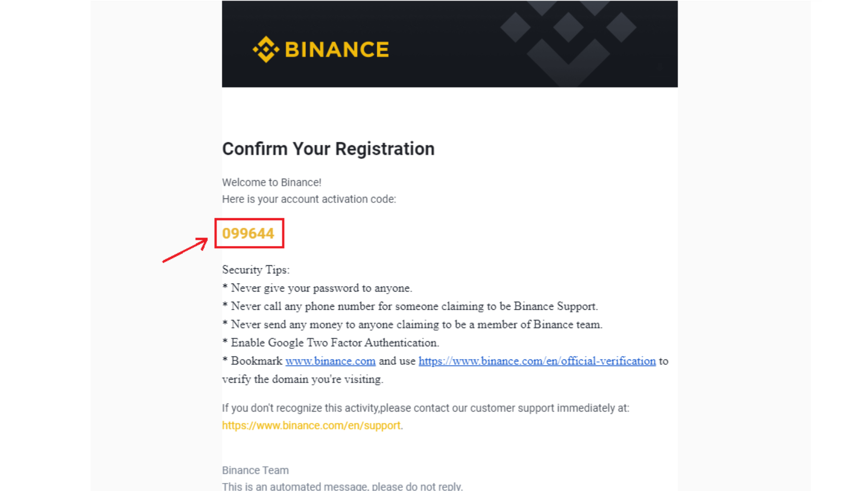868x491 pixels.
Task: Click the don't recognize this activity sentence
Action: point(425,408)
